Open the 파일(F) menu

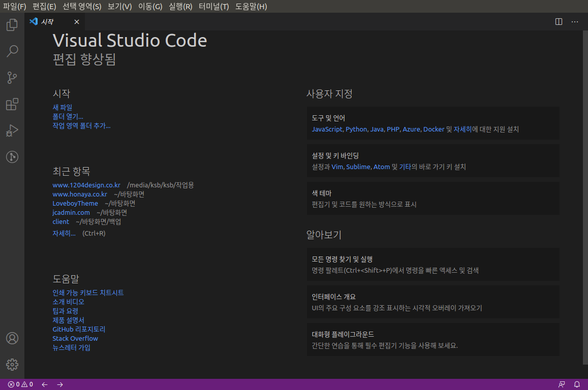15,7
